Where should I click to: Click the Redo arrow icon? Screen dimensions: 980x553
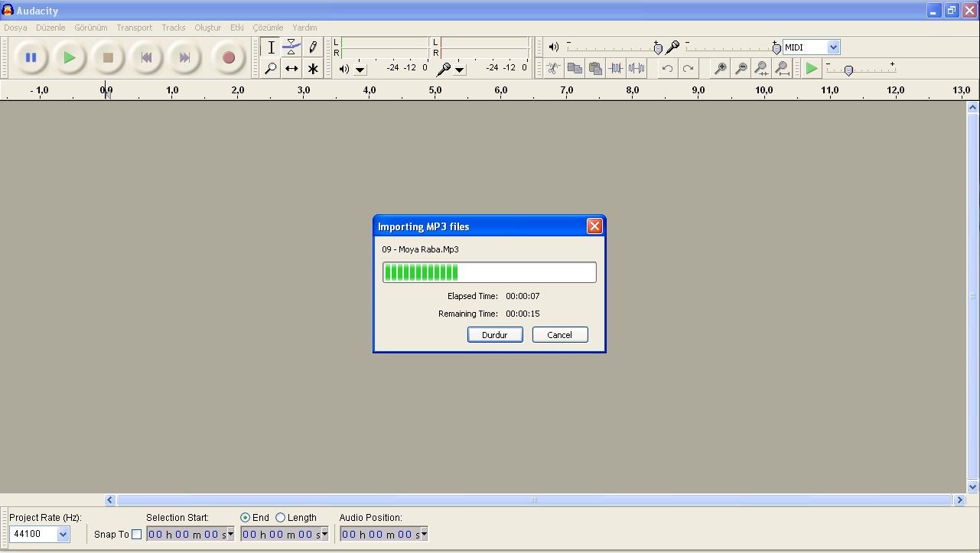tap(688, 69)
